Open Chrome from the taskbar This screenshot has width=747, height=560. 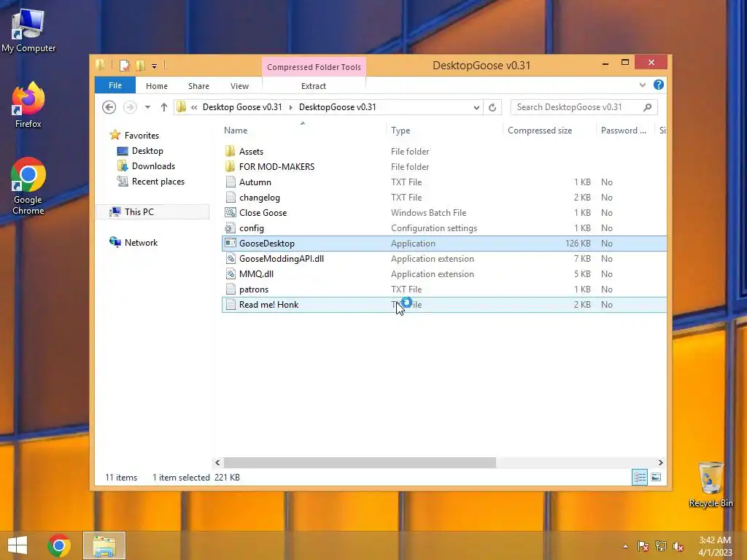point(59,545)
